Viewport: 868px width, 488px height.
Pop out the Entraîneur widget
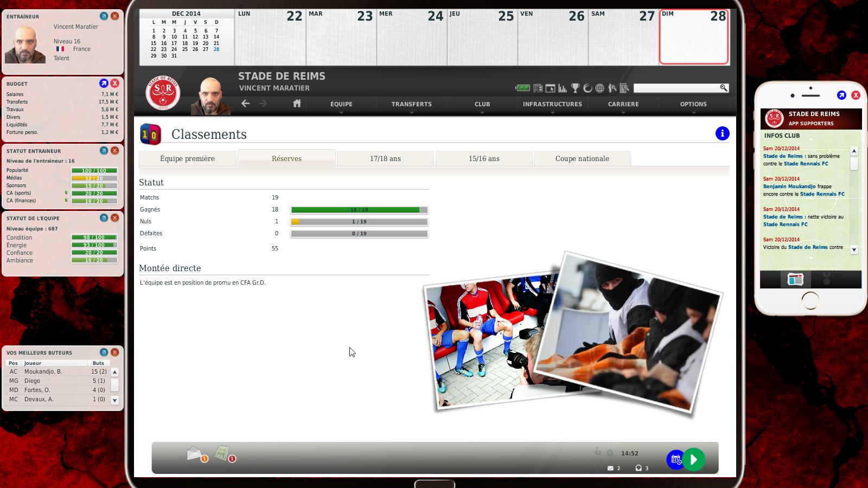(x=104, y=16)
